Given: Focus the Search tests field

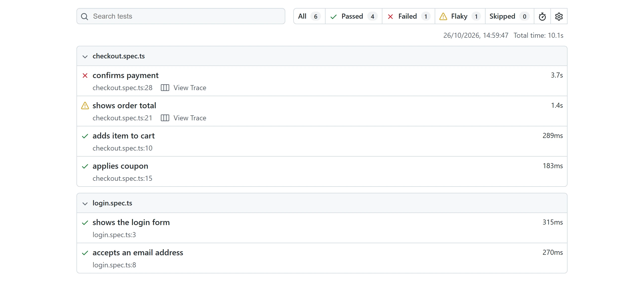Looking at the screenshot, I should click(x=181, y=16).
